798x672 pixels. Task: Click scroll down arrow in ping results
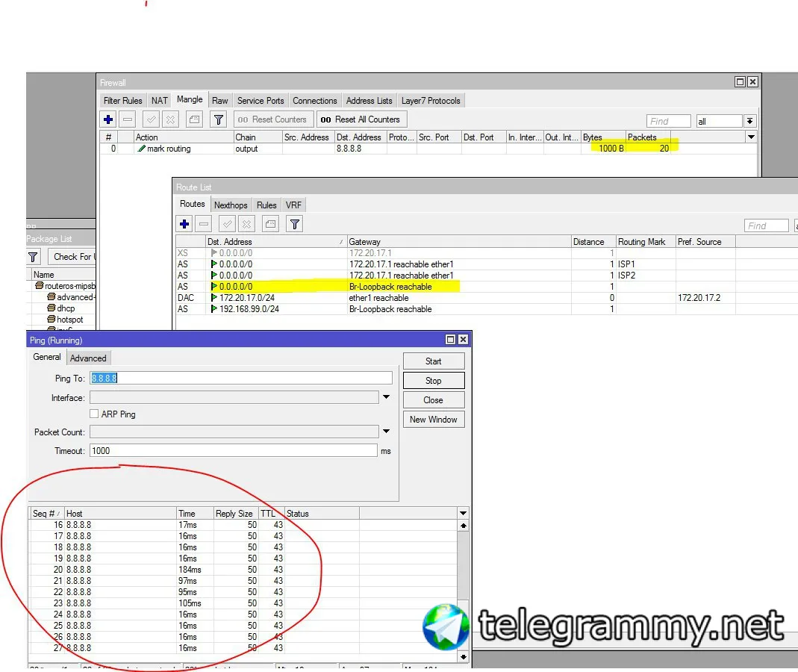463,657
